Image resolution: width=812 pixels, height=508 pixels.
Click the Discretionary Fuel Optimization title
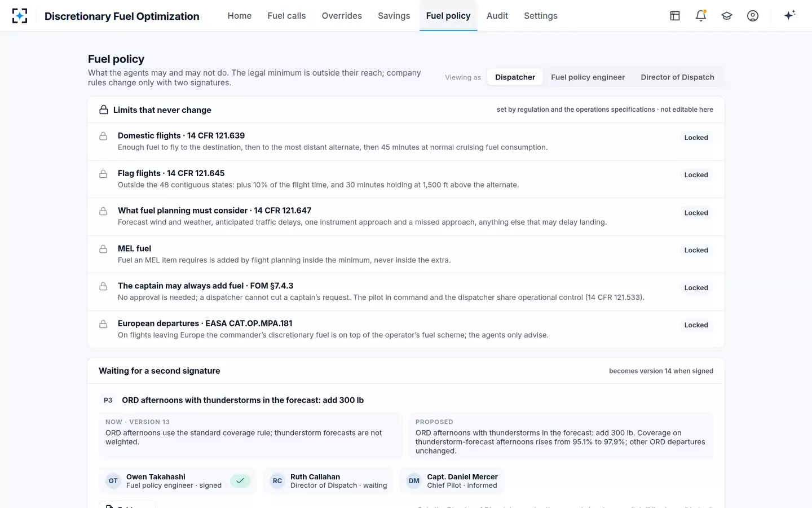[122, 16]
